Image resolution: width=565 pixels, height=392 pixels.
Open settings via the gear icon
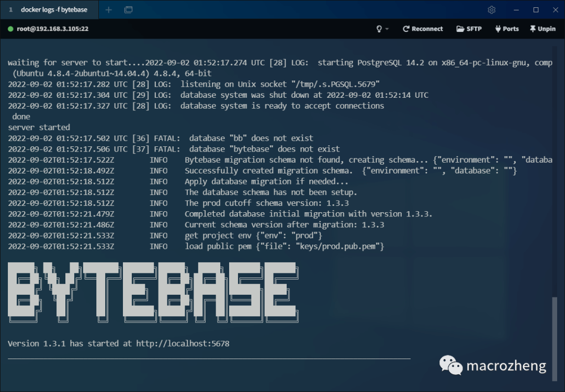tap(491, 10)
